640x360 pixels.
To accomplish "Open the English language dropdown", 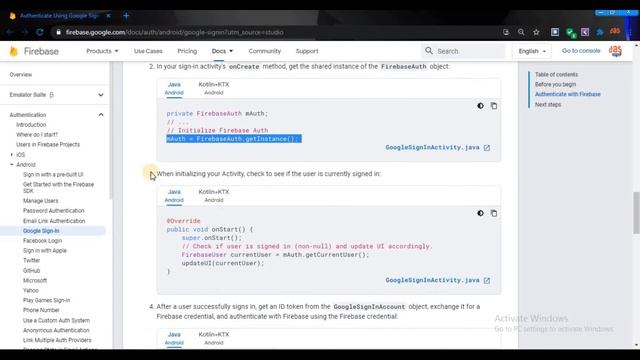I will click(x=532, y=51).
